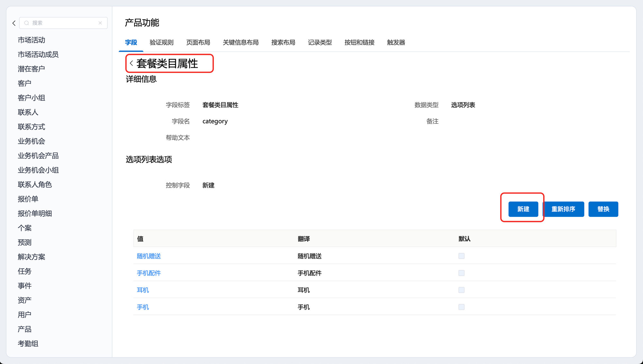Open the 触发器 tab
The image size is (643, 364).
(x=396, y=42)
